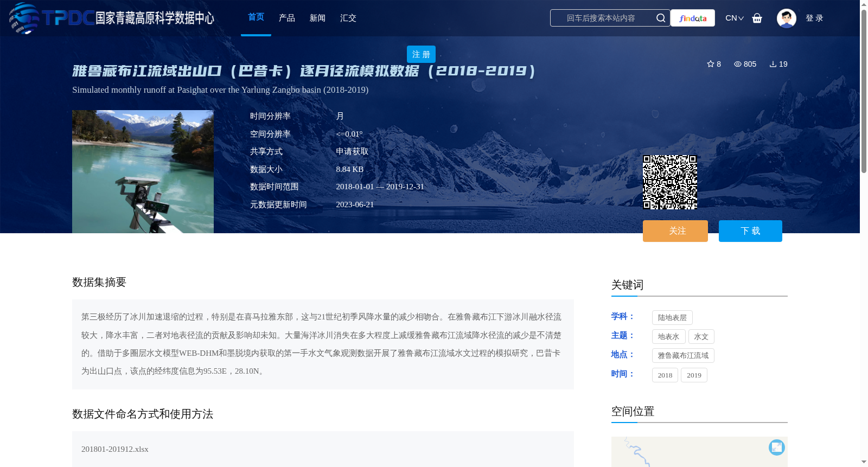Select the 2018 time tag
The image size is (868, 467).
click(x=665, y=375)
